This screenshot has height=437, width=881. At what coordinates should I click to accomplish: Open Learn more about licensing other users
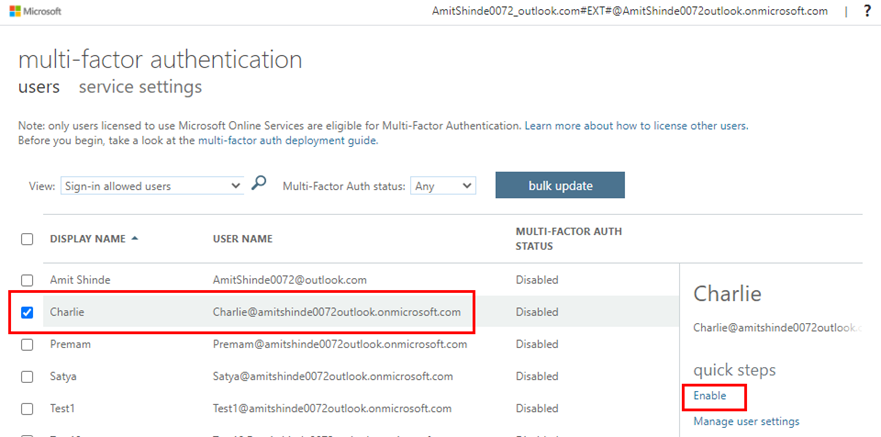pos(636,126)
